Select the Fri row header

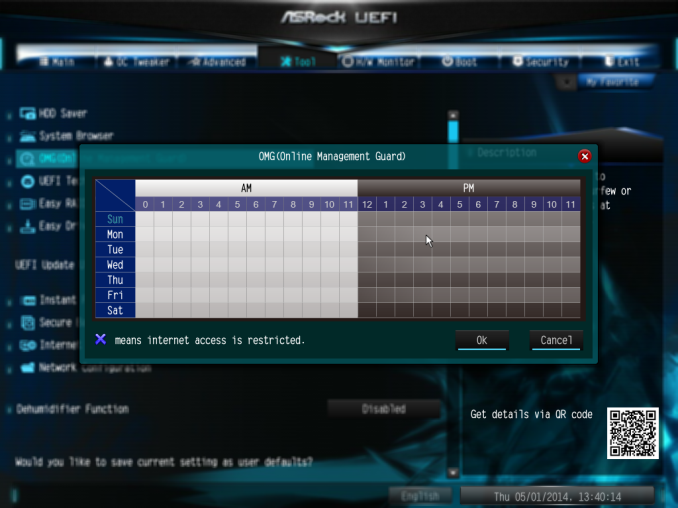115,295
